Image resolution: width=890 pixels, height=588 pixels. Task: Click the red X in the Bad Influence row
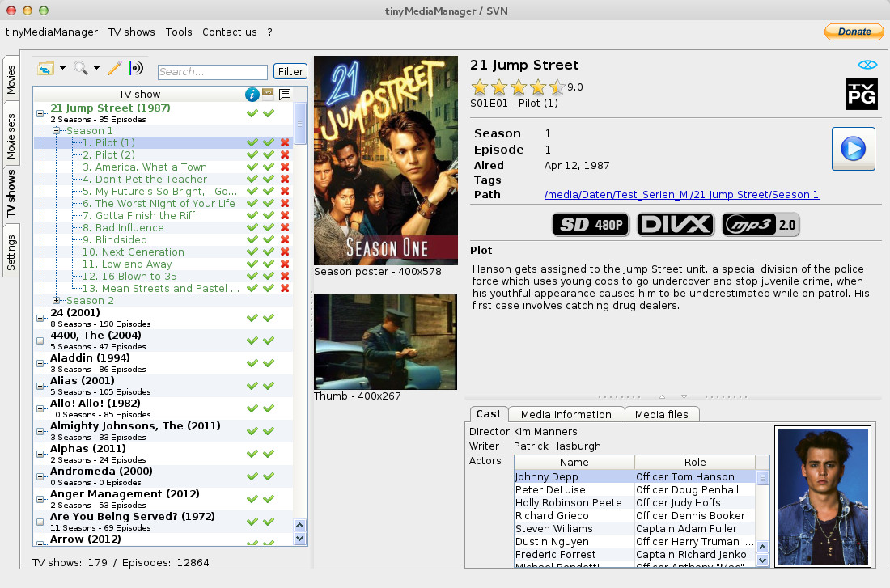tap(285, 227)
